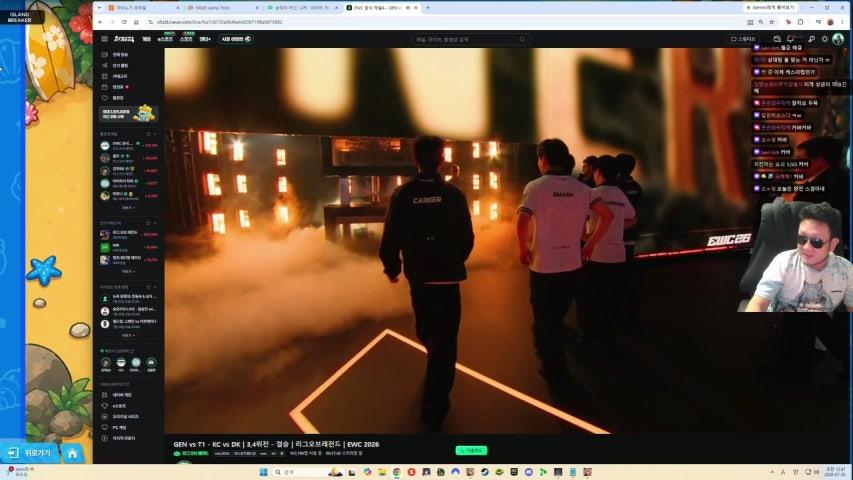Viewport: 853px width, 480px height.
Task: Click the home icon in Island Breaker window
Action: [72, 453]
